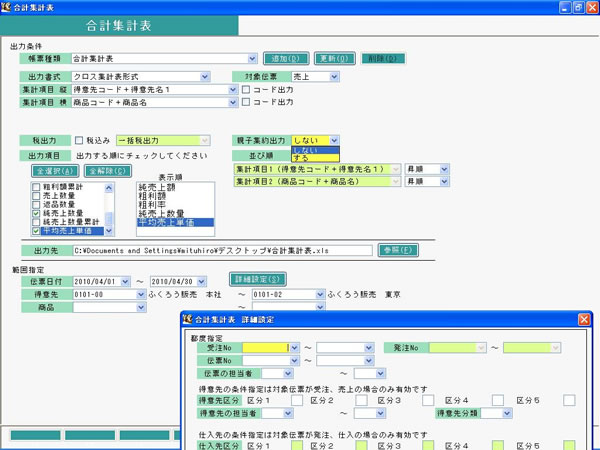Open the 得意先 start code 0101-00 dropdown
The width and height of the screenshot is (600, 450).
141,294
